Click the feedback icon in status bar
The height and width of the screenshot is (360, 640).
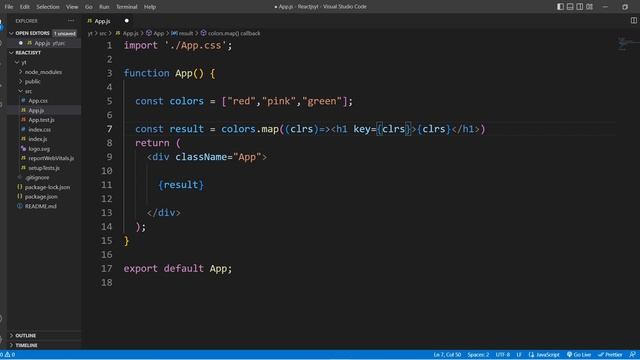(x=632, y=355)
